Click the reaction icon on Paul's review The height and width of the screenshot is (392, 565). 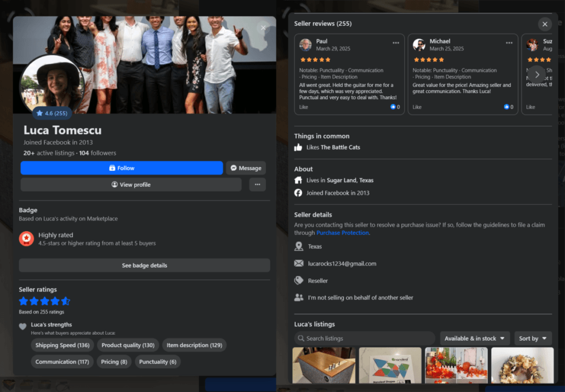pyautogui.click(x=393, y=107)
